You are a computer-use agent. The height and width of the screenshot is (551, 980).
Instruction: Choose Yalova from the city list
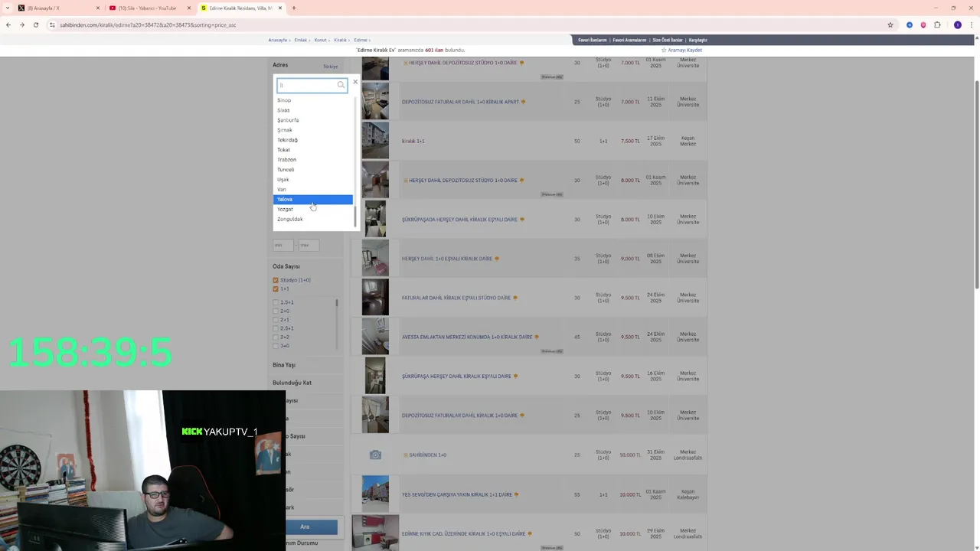(x=312, y=199)
